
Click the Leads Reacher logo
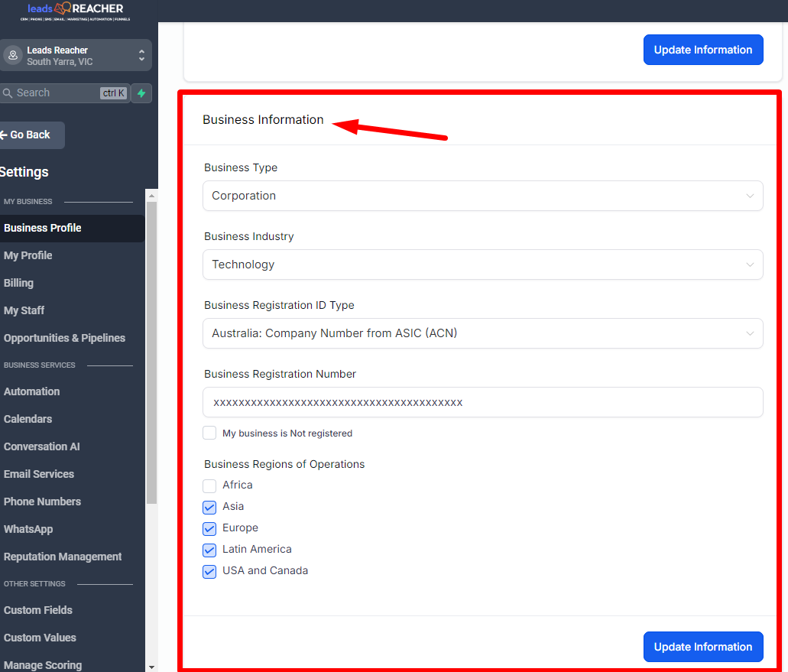coord(76,11)
